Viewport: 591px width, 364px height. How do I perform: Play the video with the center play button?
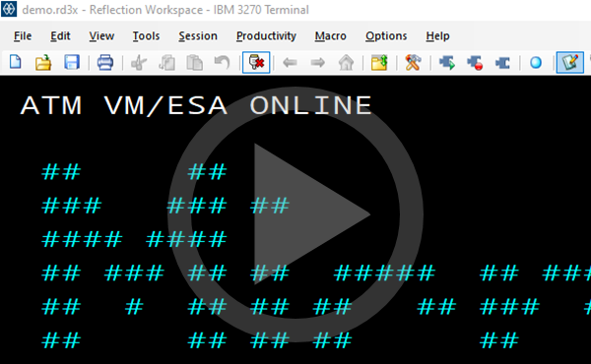click(x=295, y=214)
